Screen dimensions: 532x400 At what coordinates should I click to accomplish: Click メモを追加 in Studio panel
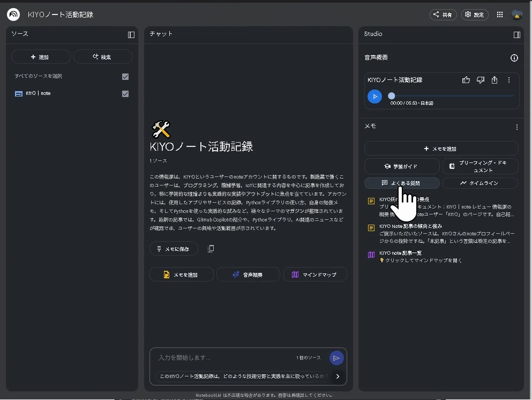[441, 149]
